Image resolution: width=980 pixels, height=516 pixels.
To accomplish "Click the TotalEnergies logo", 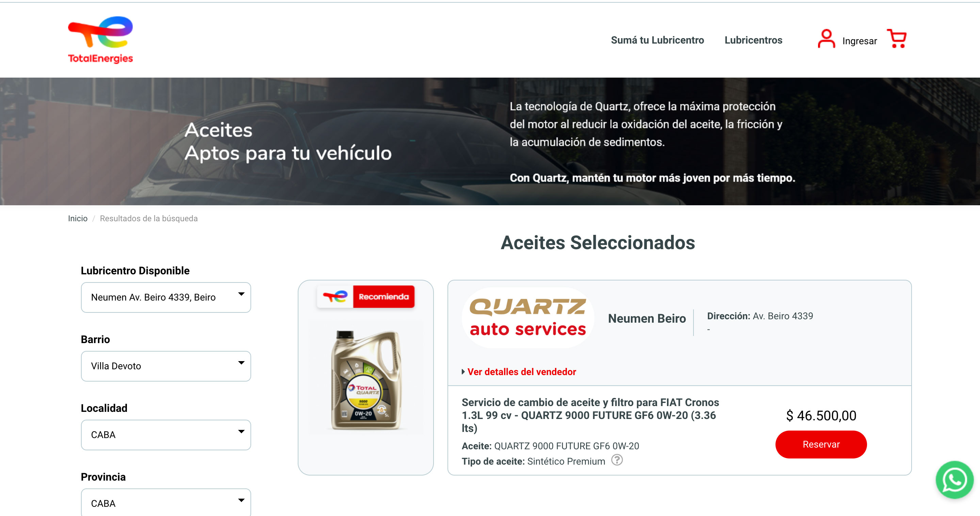I will (x=100, y=40).
